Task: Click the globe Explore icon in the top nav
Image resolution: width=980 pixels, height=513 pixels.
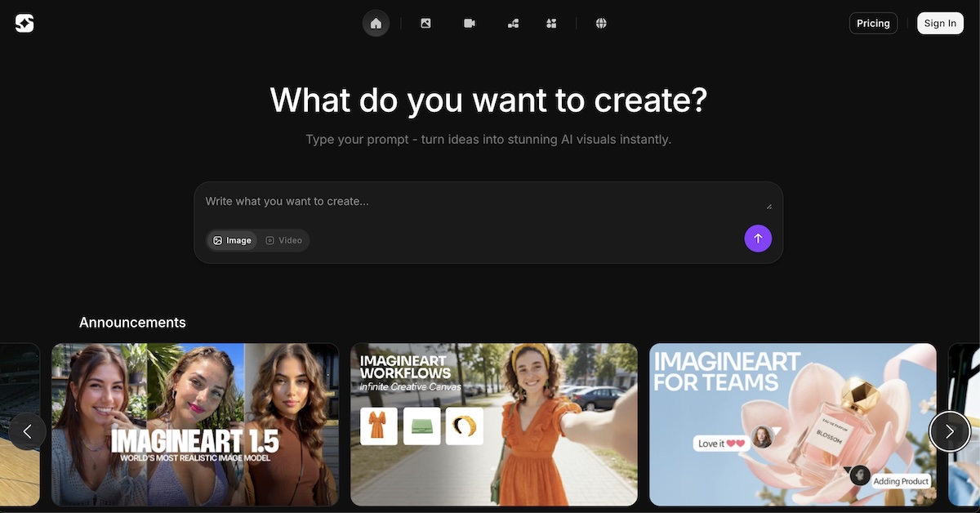Action: pyautogui.click(x=601, y=24)
